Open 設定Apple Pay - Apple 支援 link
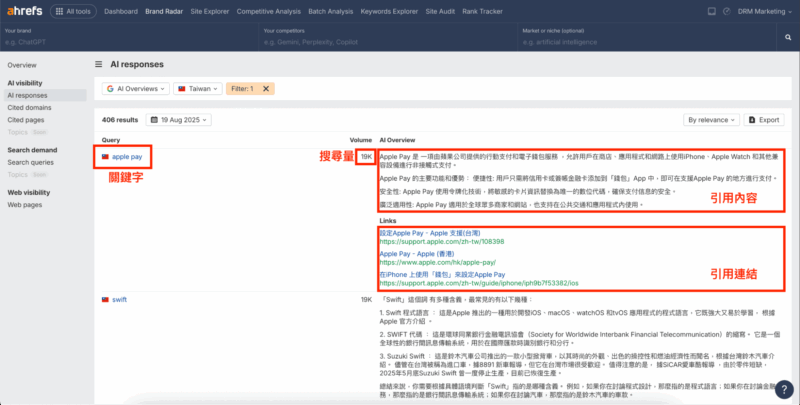Image resolution: width=800 pixels, height=405 pixels. 430,233
